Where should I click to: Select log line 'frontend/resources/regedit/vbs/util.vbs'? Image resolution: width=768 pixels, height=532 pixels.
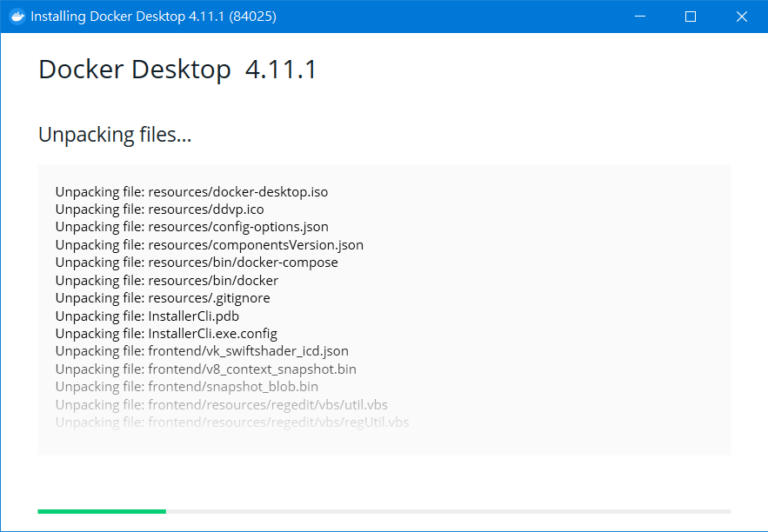(222, 405)
